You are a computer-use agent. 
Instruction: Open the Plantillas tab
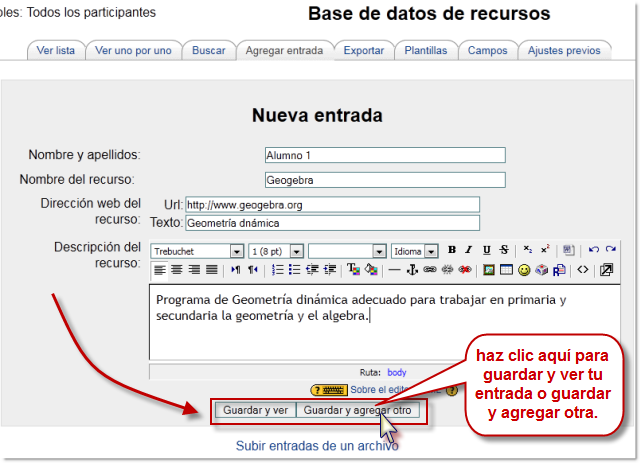tap(425, 50)
